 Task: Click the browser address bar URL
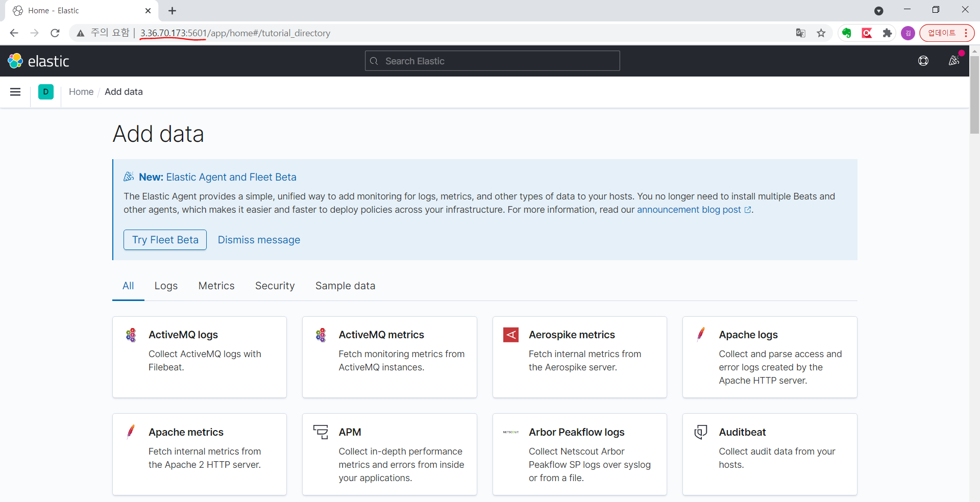(x=235, y=33)
